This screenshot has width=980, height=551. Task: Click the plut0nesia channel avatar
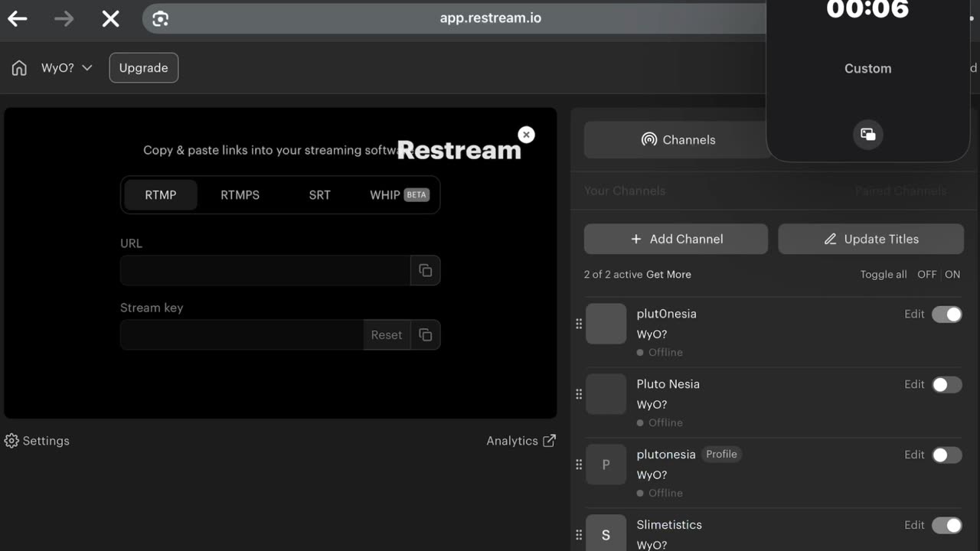606,324
